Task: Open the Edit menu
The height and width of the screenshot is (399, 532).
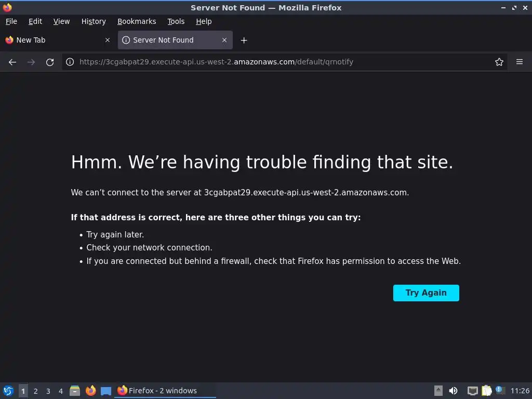Action: (x=35, y=21)
